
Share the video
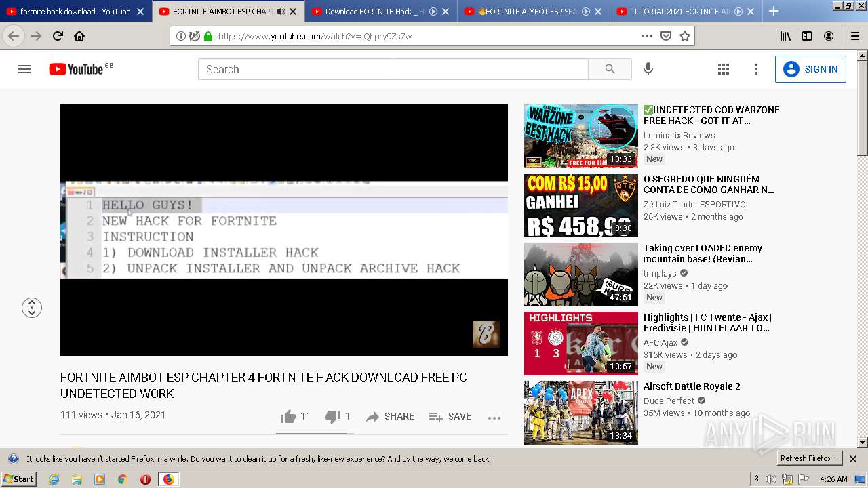coord(390,416)
